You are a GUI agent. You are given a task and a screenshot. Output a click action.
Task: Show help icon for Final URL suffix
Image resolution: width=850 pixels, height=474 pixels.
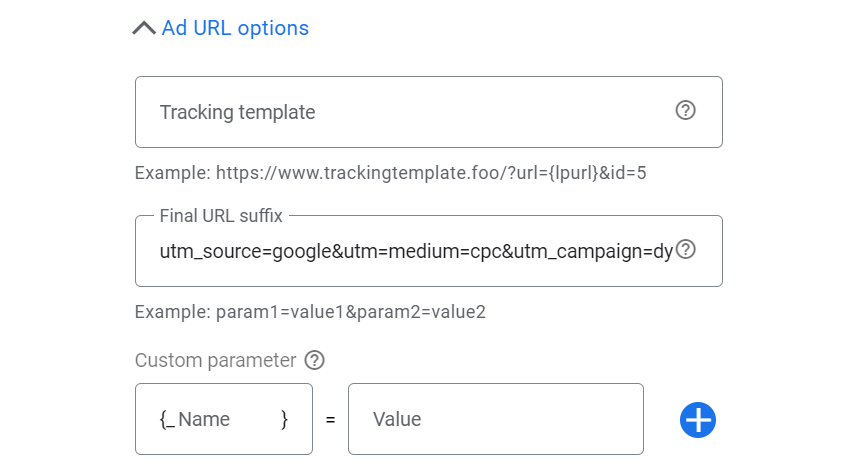685,249
